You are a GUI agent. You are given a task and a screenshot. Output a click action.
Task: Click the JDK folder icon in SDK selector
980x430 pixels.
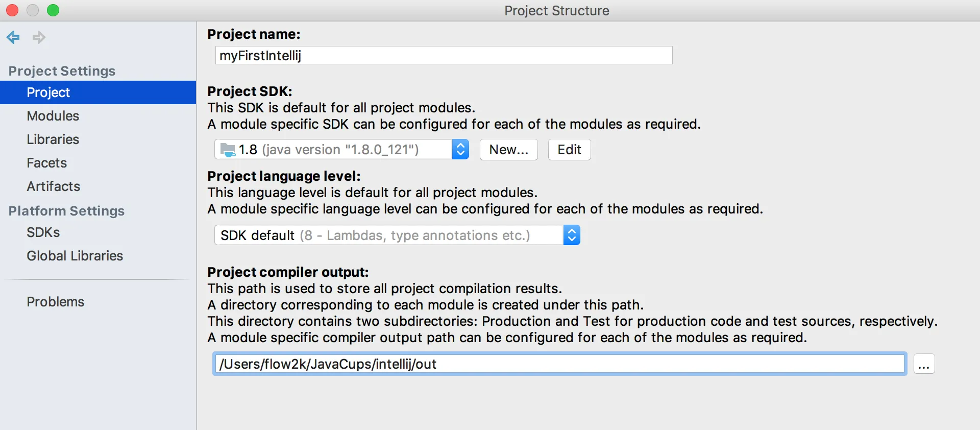[x=228, y=150]
